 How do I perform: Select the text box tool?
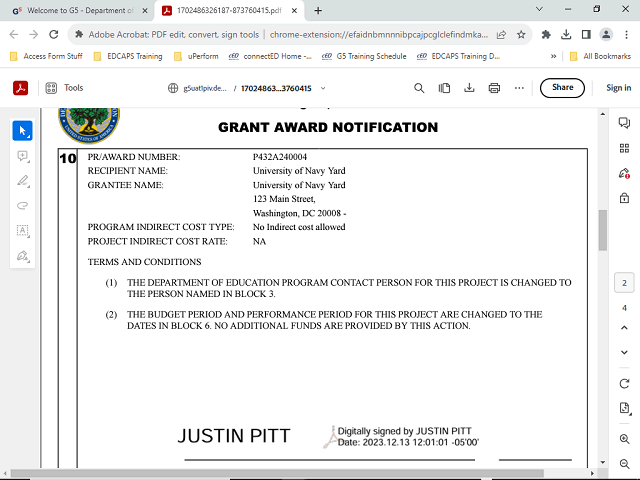click(x=22, y=231)
